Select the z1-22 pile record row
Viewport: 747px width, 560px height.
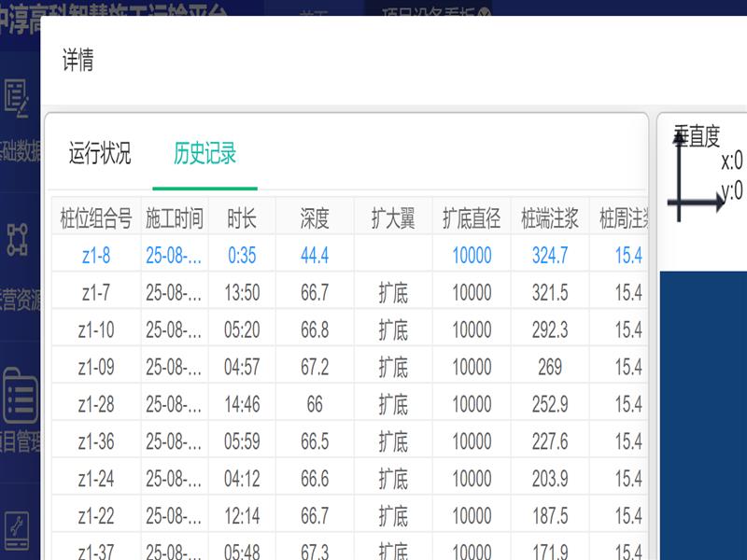tap(95, 516)
